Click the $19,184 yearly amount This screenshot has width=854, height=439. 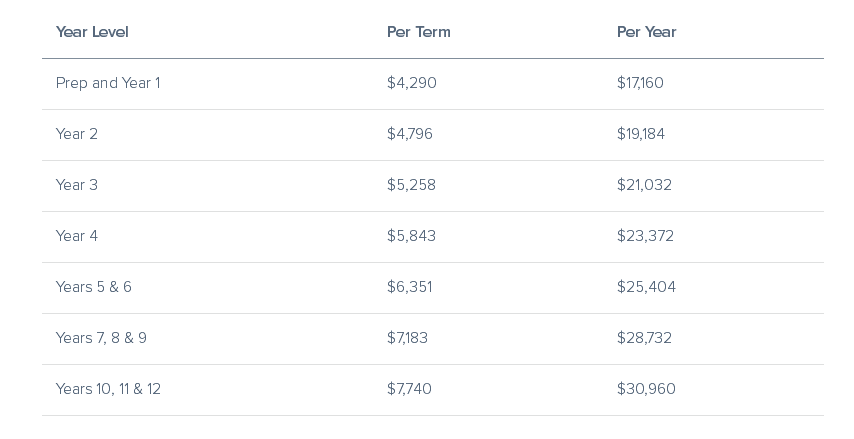point(641,134)
